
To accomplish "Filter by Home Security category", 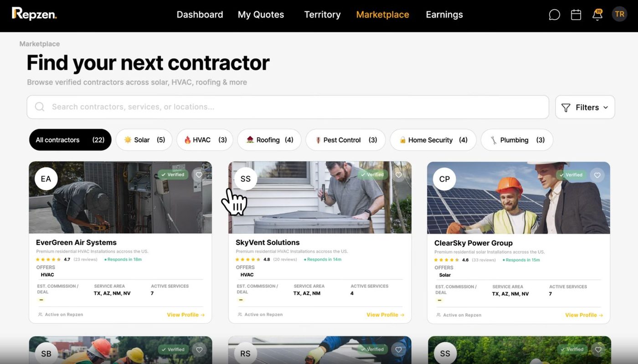I will [433, 140].
